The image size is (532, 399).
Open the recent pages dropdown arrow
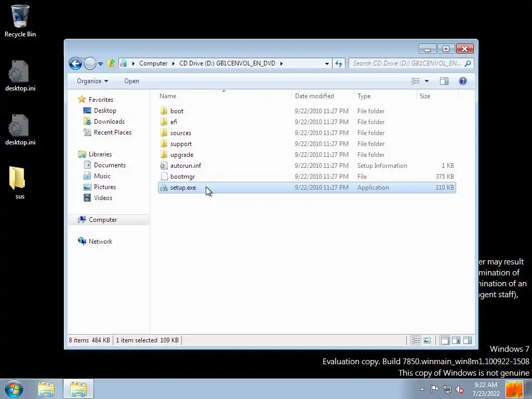[100, 64]
